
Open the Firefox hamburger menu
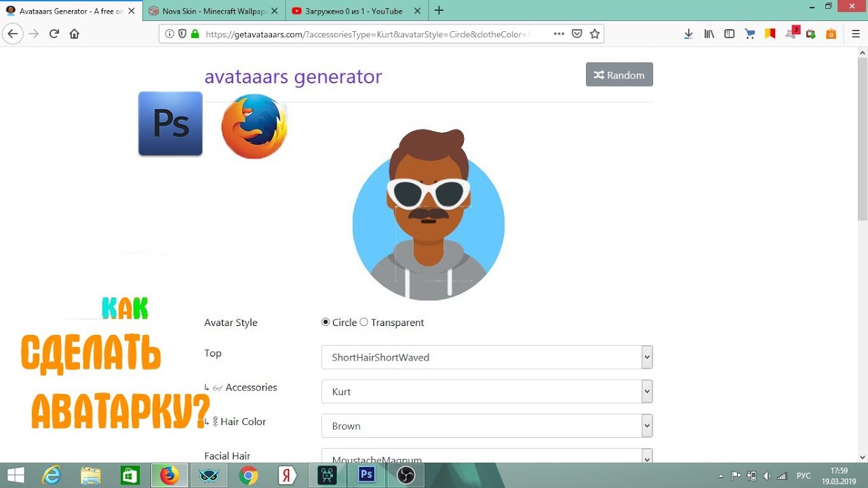tap(856, 34)
